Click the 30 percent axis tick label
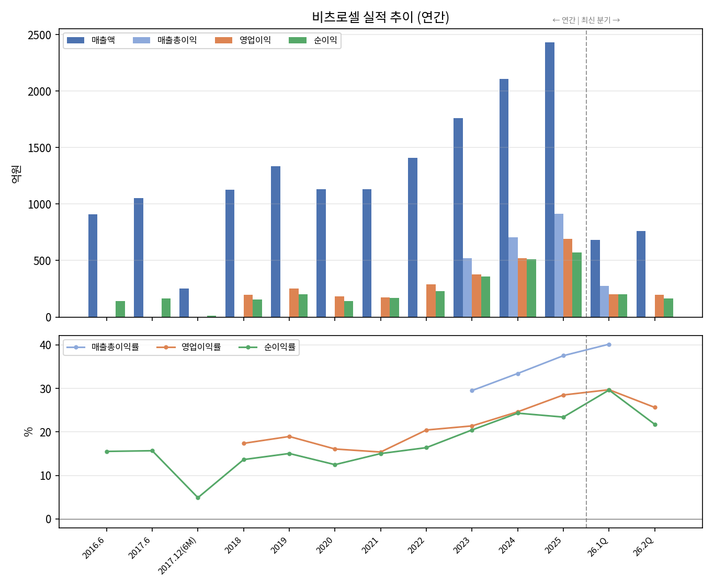The image size is (714, 588). [x=46, y=389]
